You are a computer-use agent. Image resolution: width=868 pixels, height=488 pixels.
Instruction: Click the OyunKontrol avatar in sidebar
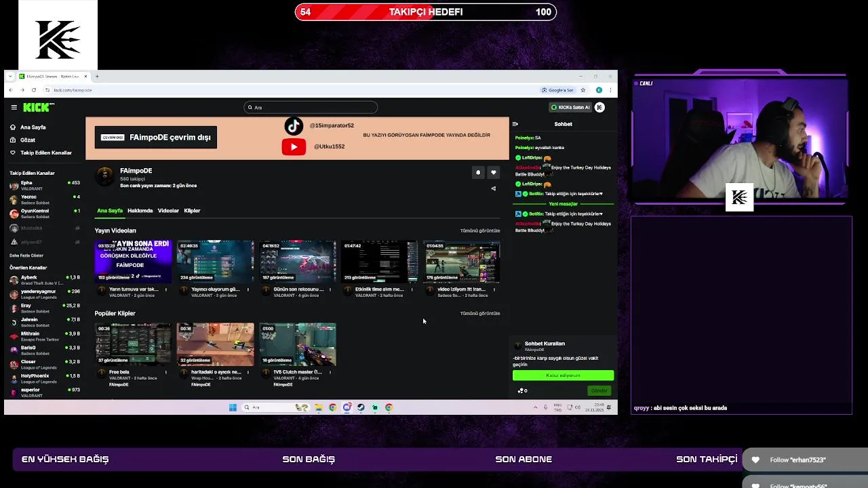pos(14,213)
